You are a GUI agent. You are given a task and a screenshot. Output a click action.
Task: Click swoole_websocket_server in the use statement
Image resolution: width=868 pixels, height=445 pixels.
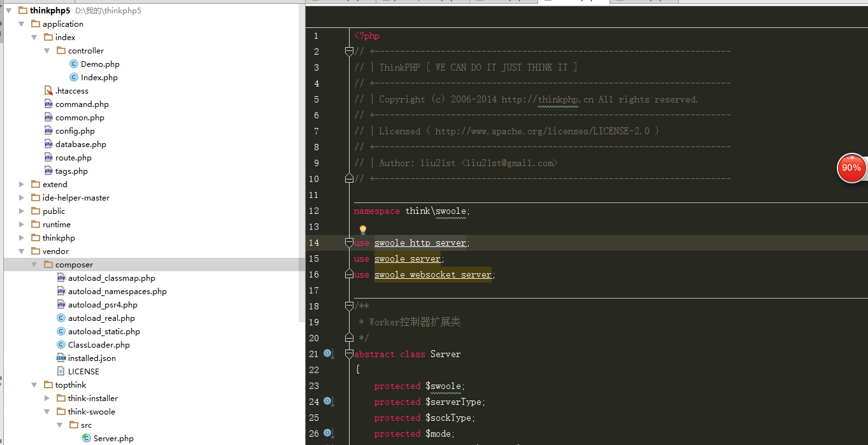click(x=432, y=274)
